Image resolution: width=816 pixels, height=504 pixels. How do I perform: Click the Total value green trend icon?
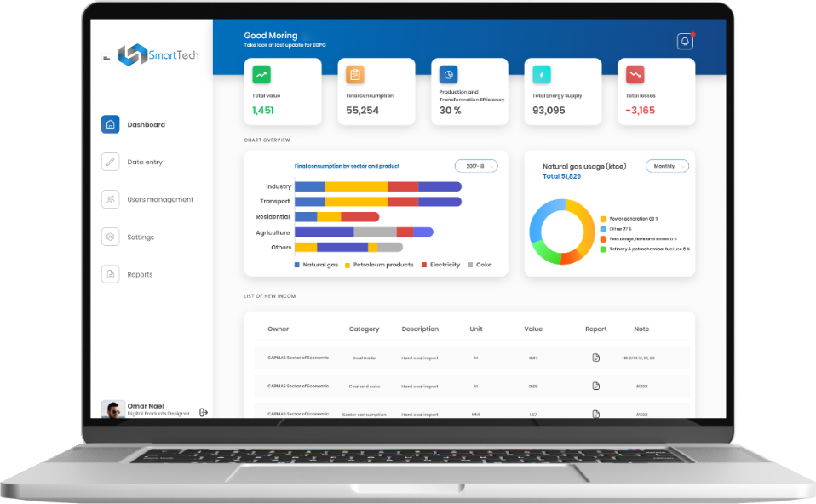(261, 75)
